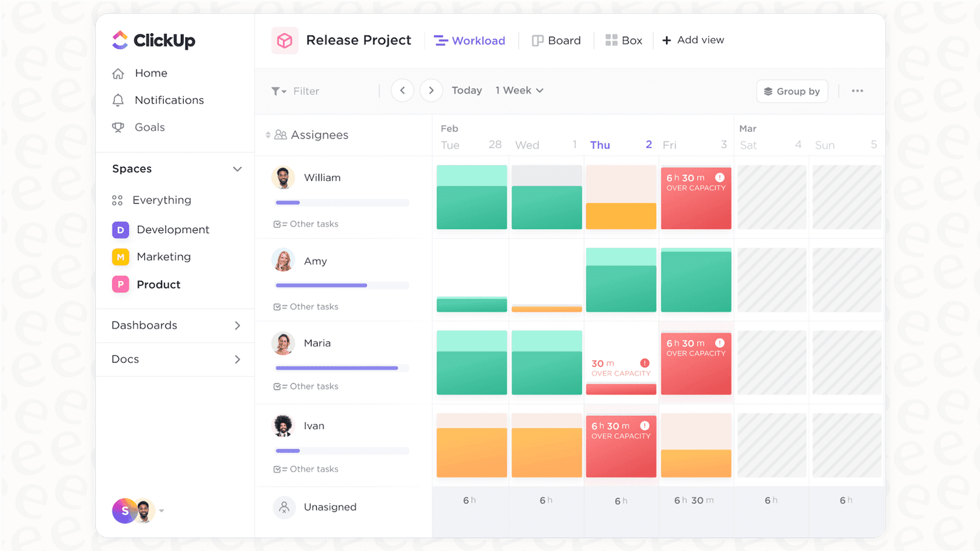Click the Release Project cube icon
Screen dimensions: 980x551
coord(285,40)
